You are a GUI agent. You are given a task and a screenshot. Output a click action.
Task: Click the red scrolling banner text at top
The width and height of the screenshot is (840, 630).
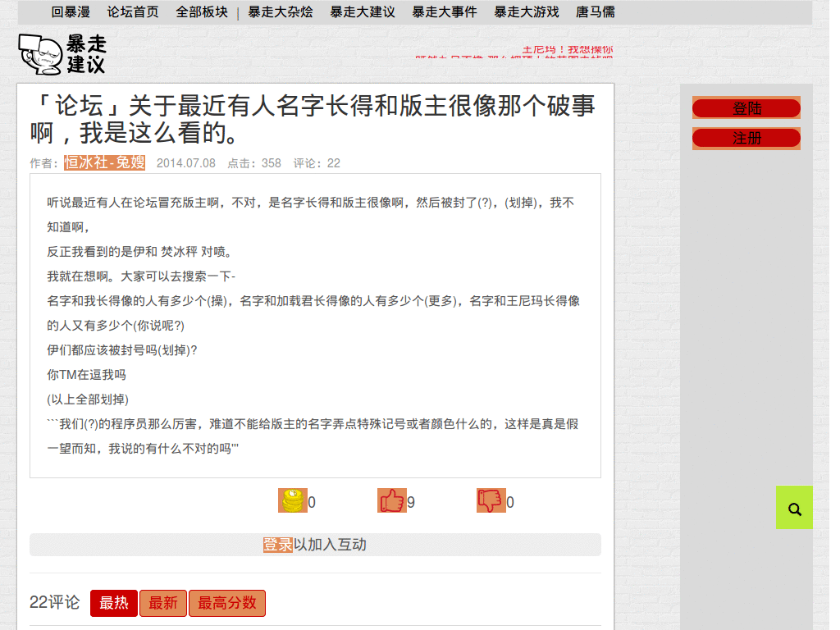tap(514, 52)
